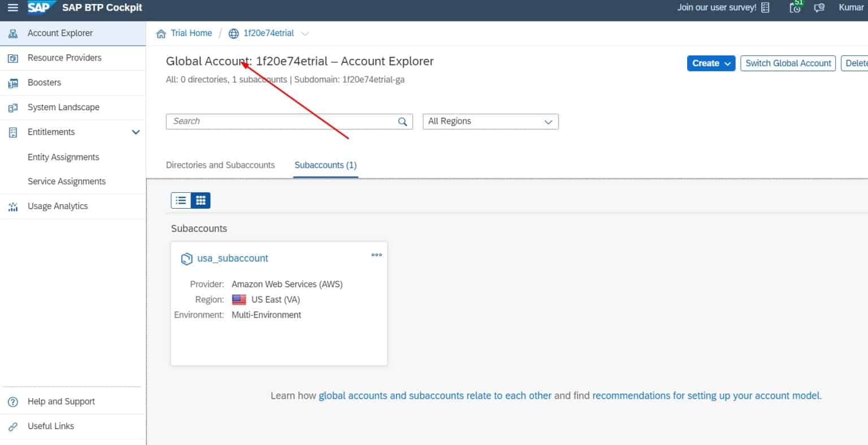Expand the 1f20e74etrial breadcrumb chevron
This screenshot has height=445, width=868.
(x=305, y=33)
